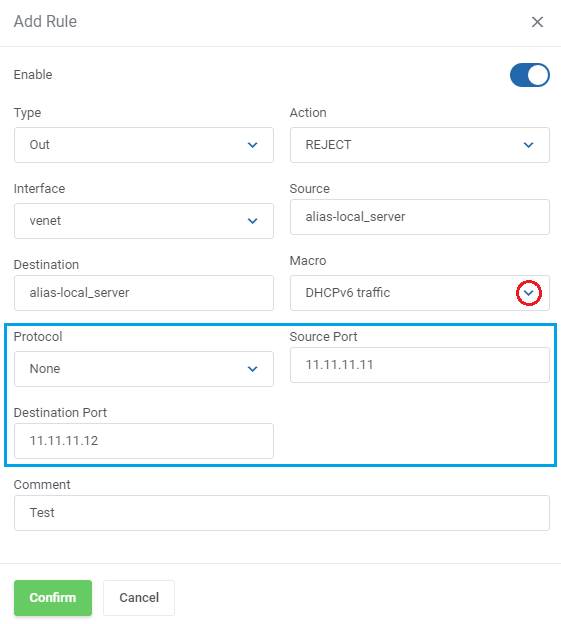Expand the Macro dropdown chevron
561x624 pixels.
coord(528,293)
